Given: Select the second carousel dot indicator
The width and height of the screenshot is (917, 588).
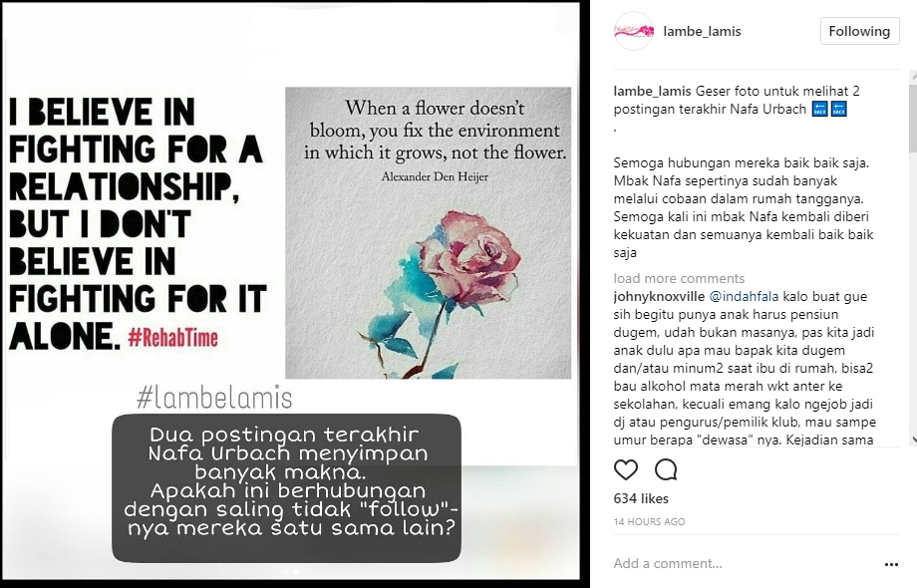Looking at the screenshot, I should click(x=296, y=572).
